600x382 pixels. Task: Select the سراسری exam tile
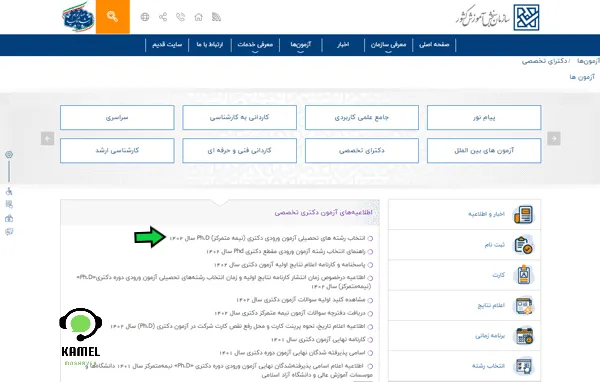(117, 118)
